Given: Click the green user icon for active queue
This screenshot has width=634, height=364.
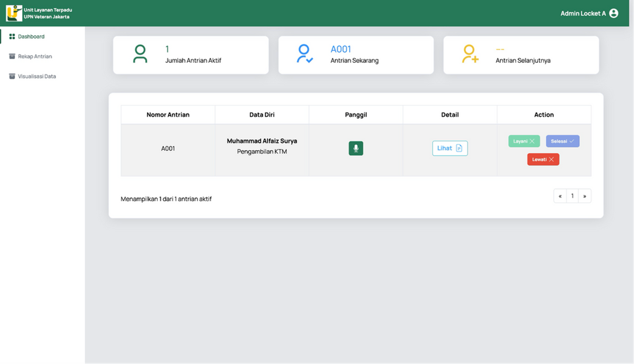Looking at the screenshot, I should tap(140, 54).
